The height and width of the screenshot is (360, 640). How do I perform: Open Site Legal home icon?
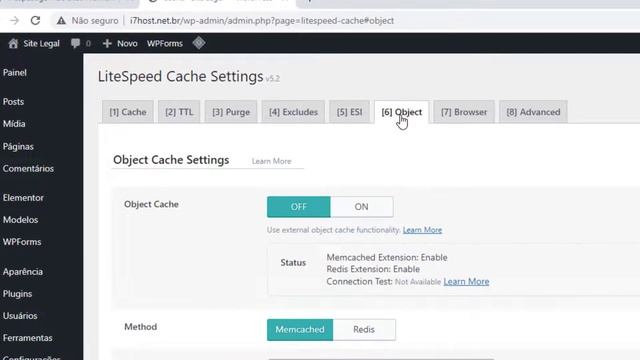[13, 43]
